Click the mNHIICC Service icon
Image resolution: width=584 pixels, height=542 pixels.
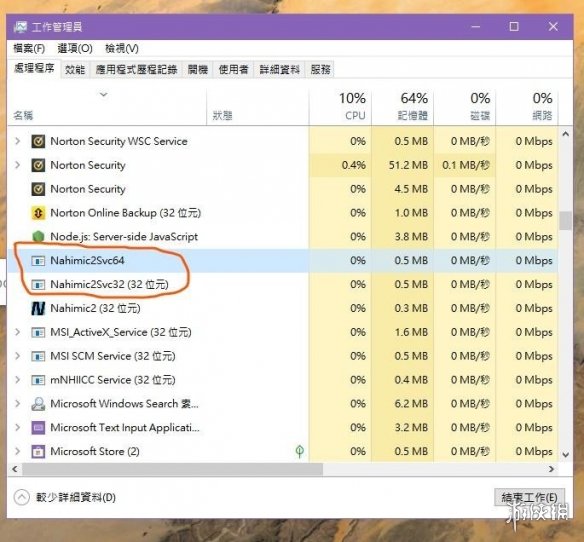tap(38, 380)
